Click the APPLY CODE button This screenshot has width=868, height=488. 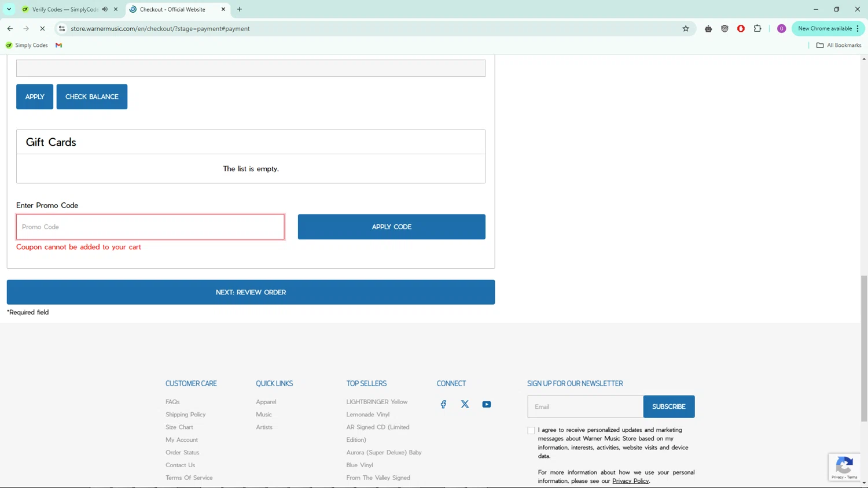(392, 227)
